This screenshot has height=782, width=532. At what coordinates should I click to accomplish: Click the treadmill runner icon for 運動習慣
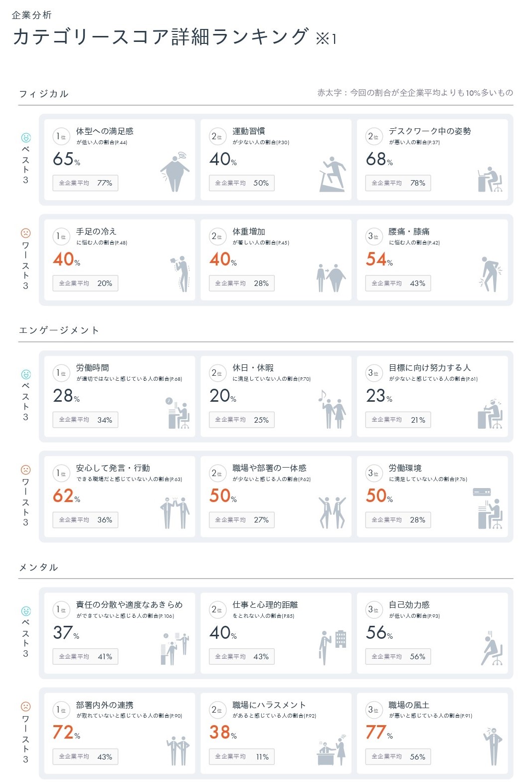point(333,174)
